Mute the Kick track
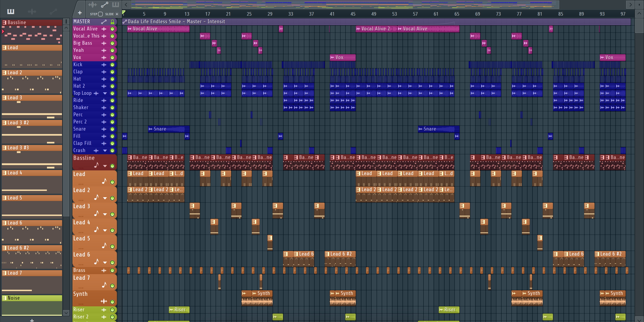Image resolution: width=644 pixels, height=322 pixels. pos(112,65)
